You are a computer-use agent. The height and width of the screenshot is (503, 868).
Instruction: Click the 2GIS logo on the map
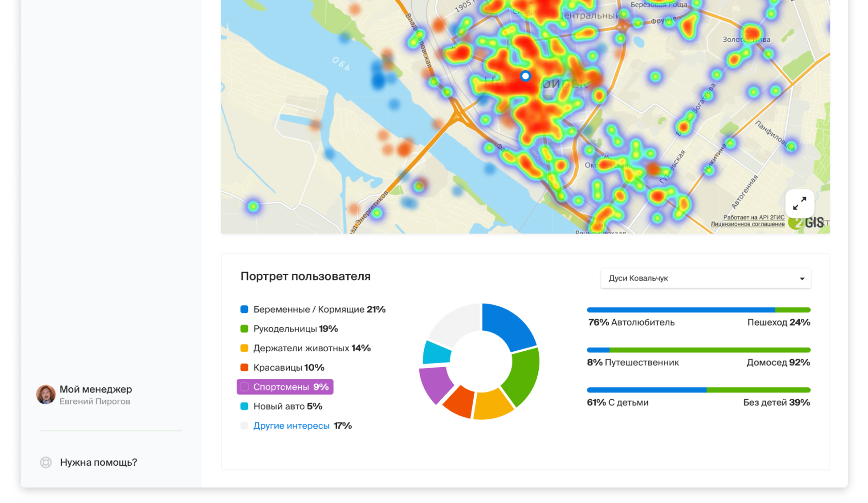tap(807, 223)
